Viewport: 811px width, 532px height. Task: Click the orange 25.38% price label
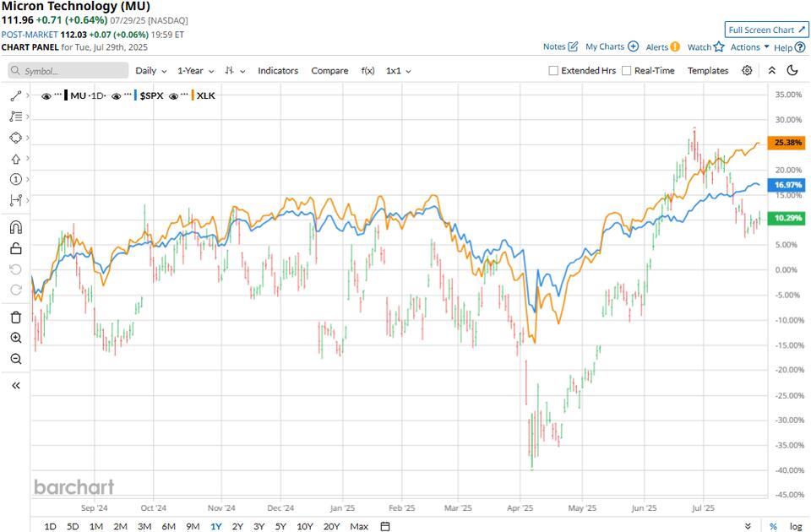point(787,142)
